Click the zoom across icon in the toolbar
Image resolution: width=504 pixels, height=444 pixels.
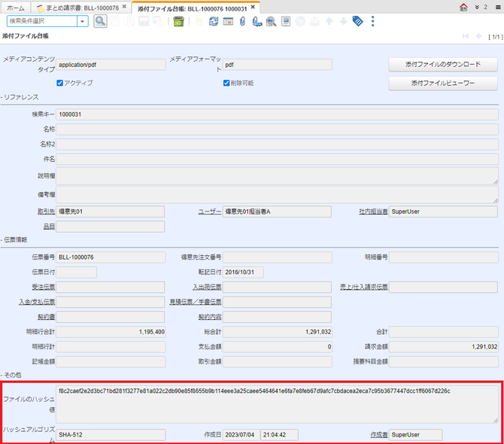click(x=271, y=21)
